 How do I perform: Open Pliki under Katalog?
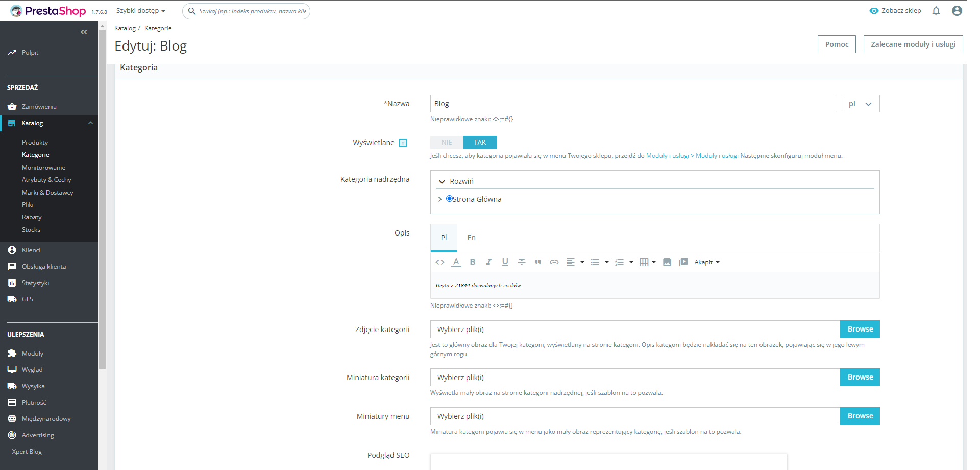[28, 205]
